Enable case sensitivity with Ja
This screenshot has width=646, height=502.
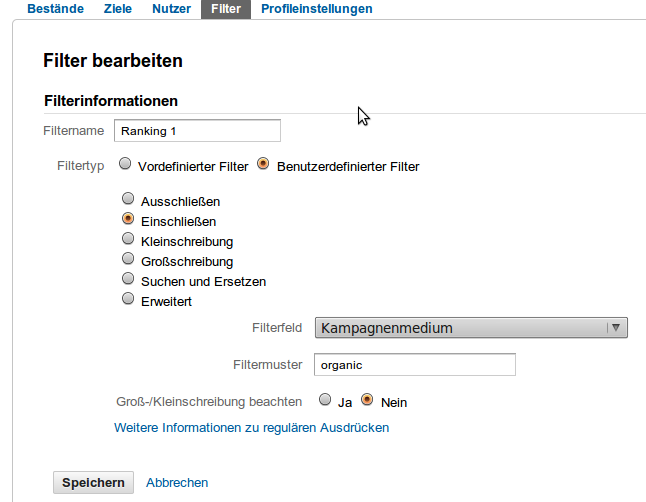point(325,400)
